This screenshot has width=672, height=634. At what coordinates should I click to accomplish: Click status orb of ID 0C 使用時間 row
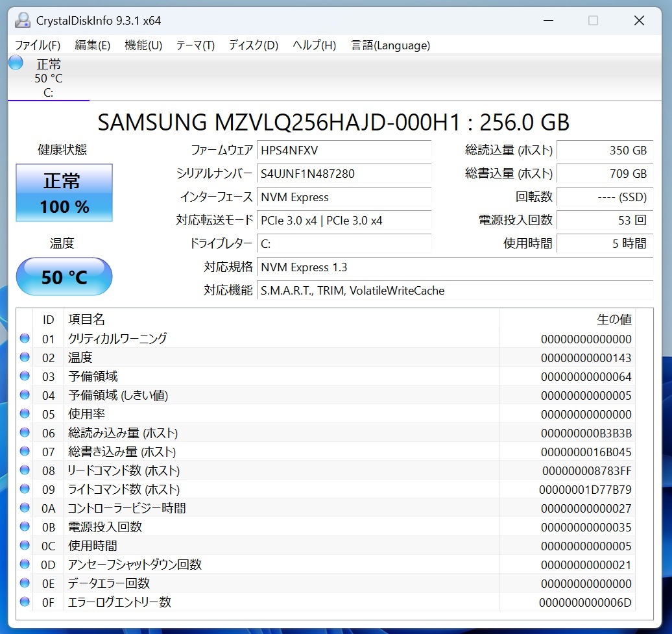[25, 545]
